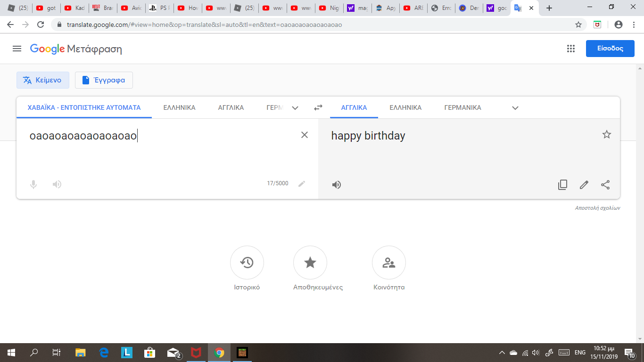Show hidden system tray icons
The height and width of the screenshot is (362, 644).
pyautogui.click(x=502, y=352)
